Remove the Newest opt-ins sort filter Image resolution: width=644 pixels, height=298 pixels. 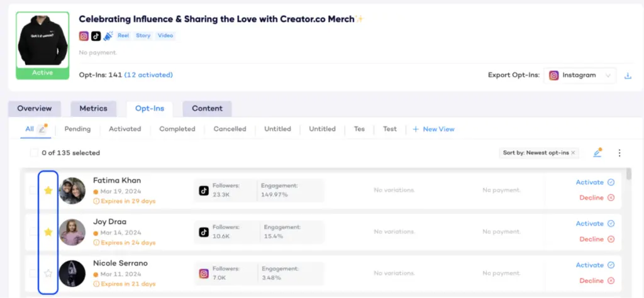pos(573,153)
